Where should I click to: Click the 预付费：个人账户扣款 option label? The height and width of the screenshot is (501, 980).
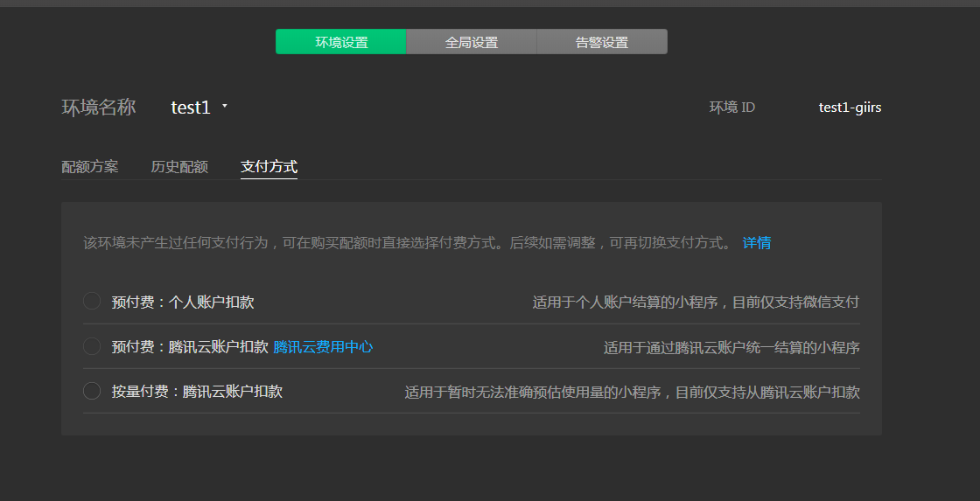[183, 303]
